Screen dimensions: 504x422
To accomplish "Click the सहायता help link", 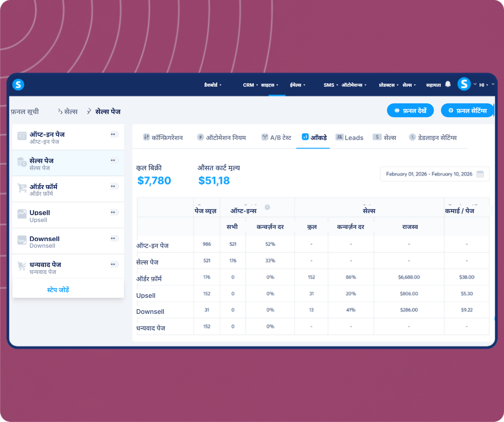I will click(x=433, y=85).
